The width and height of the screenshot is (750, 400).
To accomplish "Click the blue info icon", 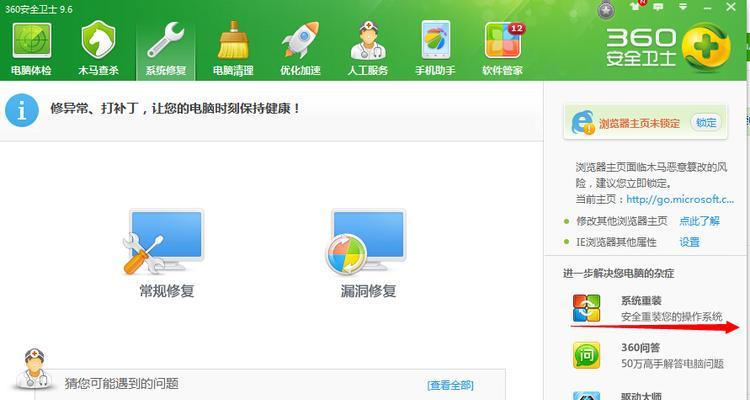I will point(22,110).
